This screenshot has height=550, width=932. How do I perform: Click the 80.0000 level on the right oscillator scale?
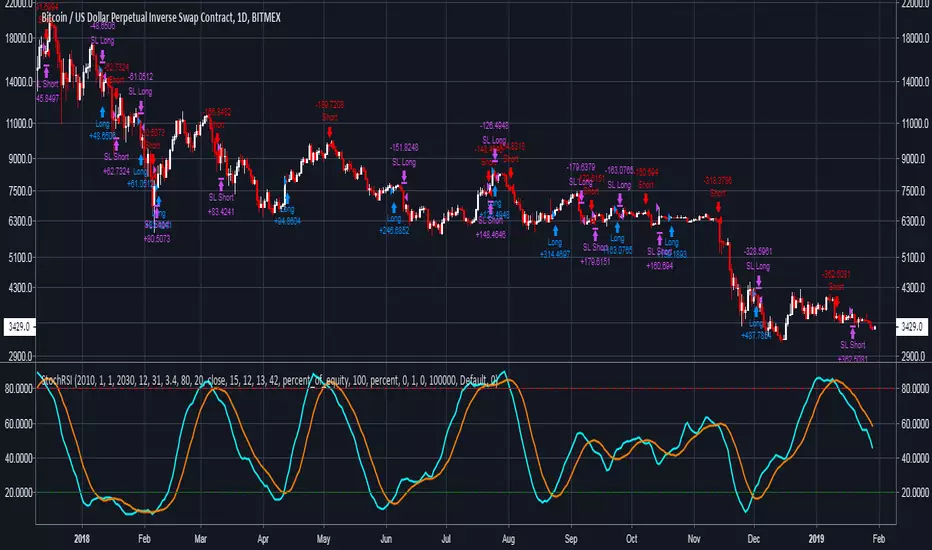click(914, 389)
